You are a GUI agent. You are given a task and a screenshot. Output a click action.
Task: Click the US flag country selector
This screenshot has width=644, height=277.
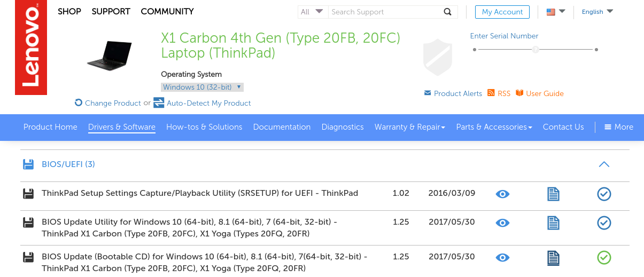pyautogui.click(x=556, y=12)
